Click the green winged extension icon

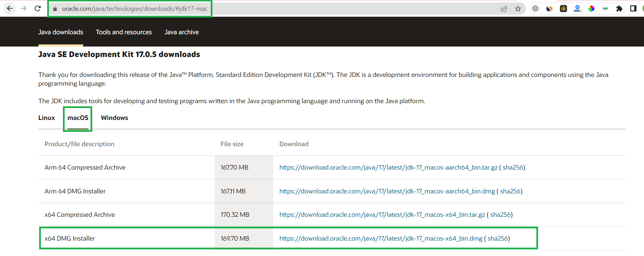pyautogui.click(x=605, y=9)
